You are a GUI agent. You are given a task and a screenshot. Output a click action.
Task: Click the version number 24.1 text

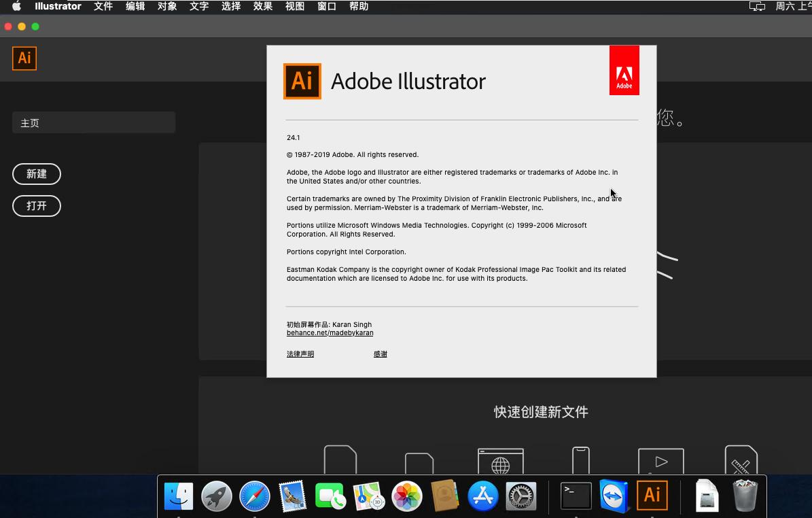coord(293,138)
